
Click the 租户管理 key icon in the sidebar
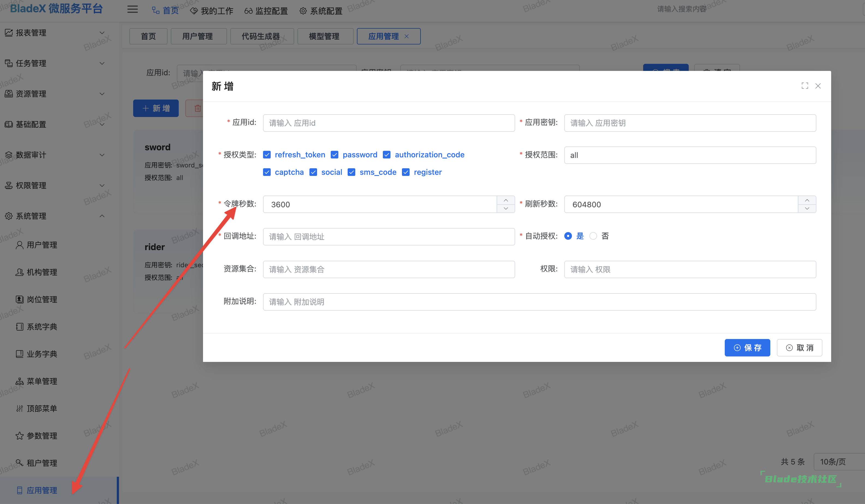click(x=20, y=463)
